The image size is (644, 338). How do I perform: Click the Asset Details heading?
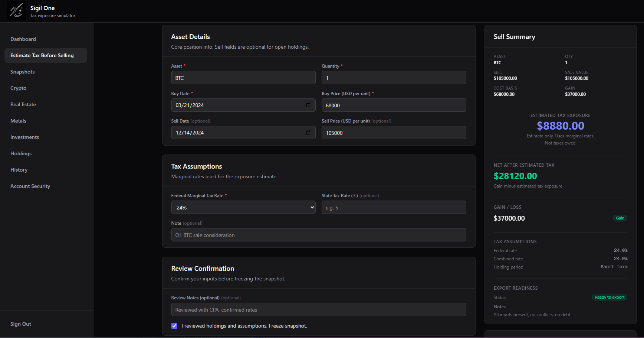pyautogui.click(x=190, y=37)
